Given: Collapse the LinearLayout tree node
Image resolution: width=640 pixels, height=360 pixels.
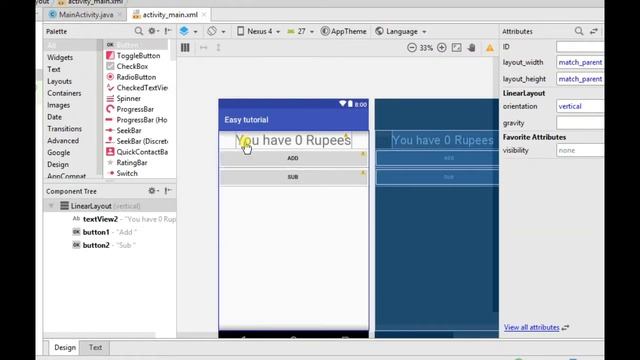Looking at the screenshot, I should tap(51, 206).
